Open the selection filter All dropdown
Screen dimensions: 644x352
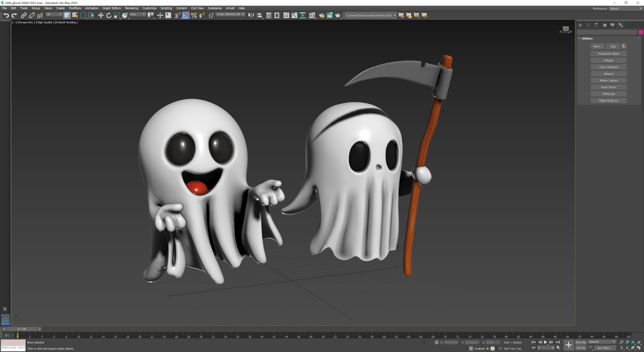[x=54, y=14]
